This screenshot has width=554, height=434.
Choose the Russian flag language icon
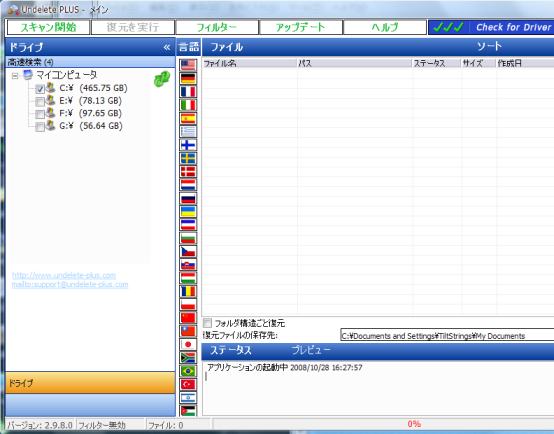188,199
